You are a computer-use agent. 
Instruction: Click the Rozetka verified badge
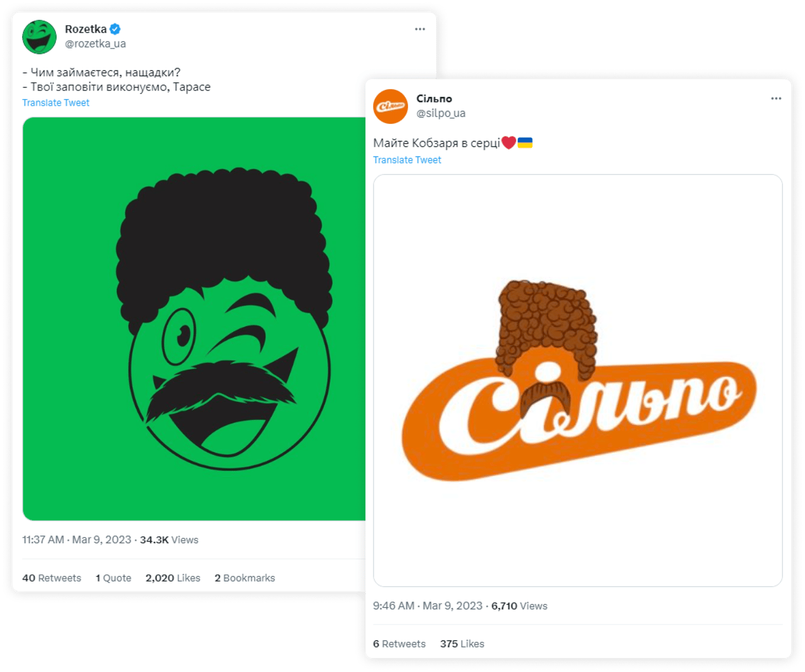pyautogui.click(x=115, y=29)
